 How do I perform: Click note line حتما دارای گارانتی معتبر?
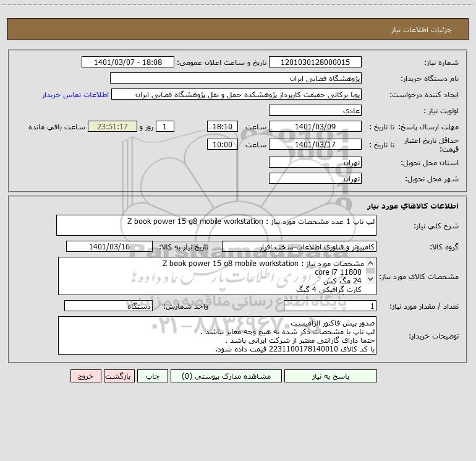point(300,340)
